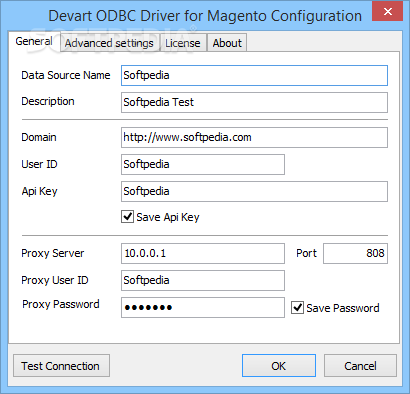This screenshot has height=394, width=410.
Task: Open the About tab
Action: pos(227,43)
